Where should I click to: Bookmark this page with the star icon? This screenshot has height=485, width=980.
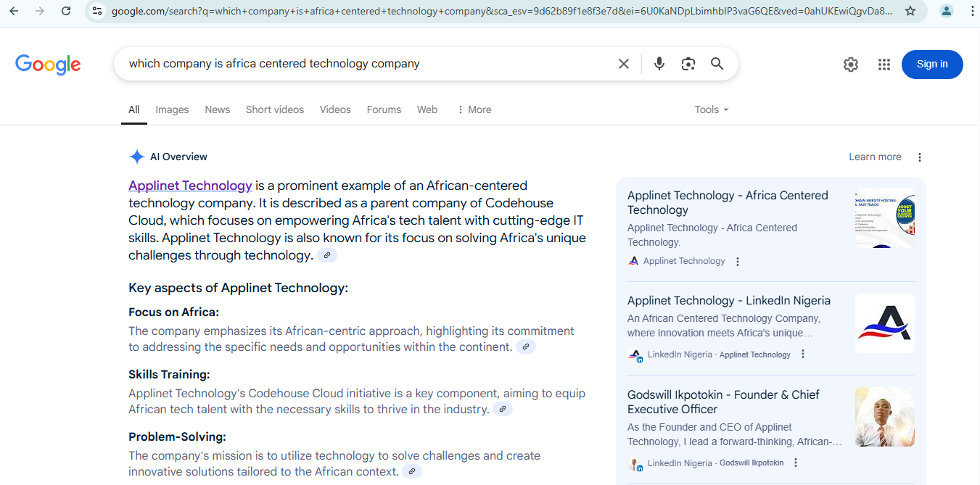coord(910,11)
